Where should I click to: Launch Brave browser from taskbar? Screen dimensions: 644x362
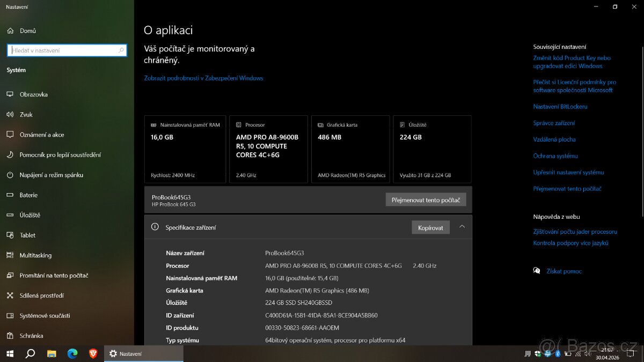click(93, 353)
